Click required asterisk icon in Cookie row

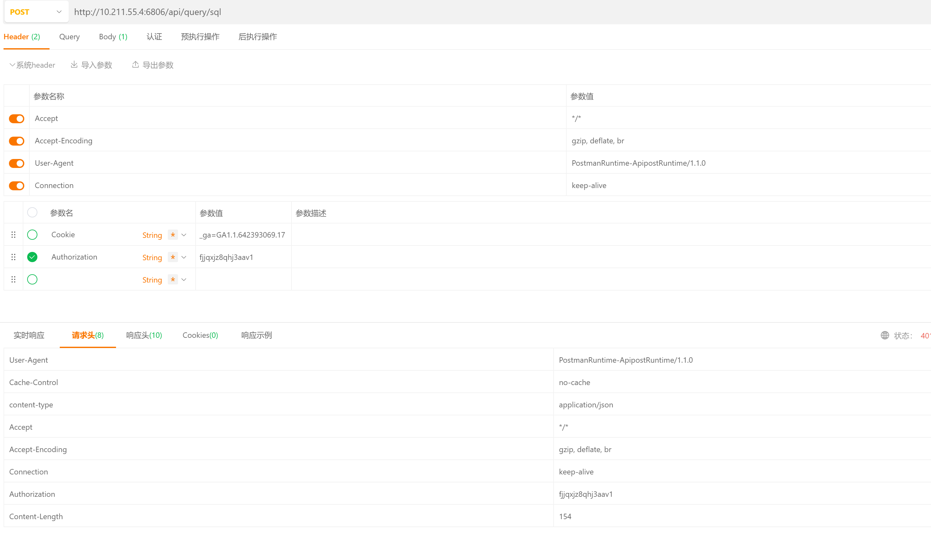point(173,235)
